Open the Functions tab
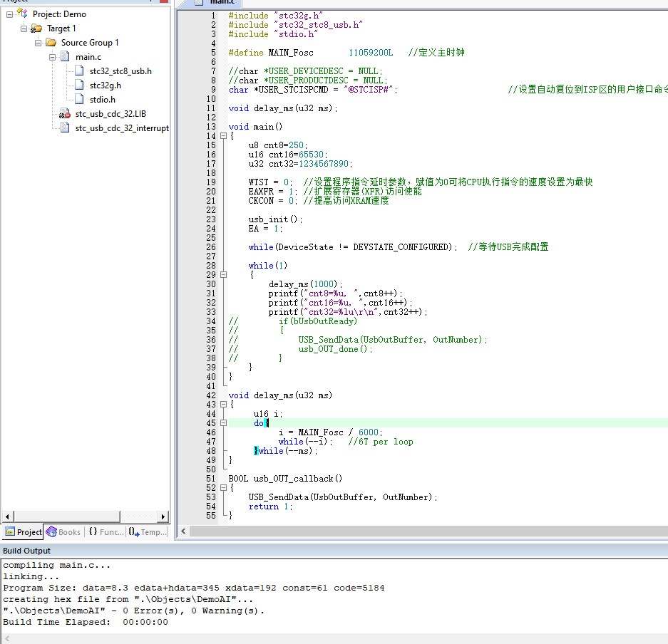The width and height of the screenshot is (668, 644). point(106,532)
